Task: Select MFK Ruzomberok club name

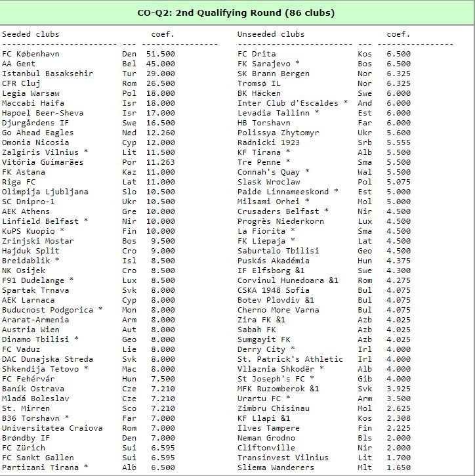Action: [271, 389]
